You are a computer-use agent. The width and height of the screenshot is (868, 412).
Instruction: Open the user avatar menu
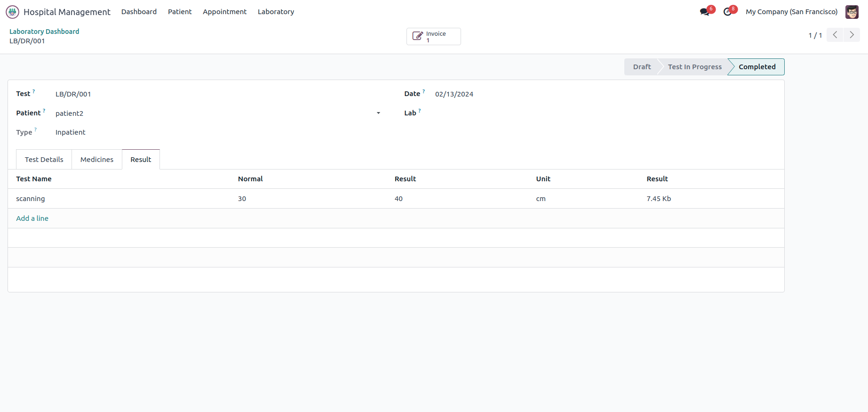[852, 12]
